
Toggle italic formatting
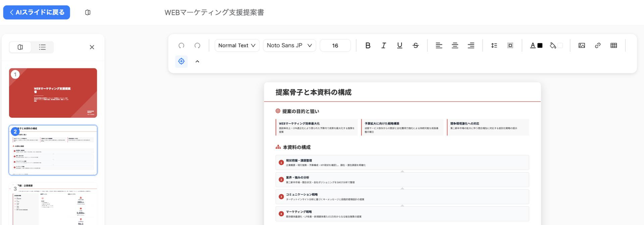pos(383,46)
